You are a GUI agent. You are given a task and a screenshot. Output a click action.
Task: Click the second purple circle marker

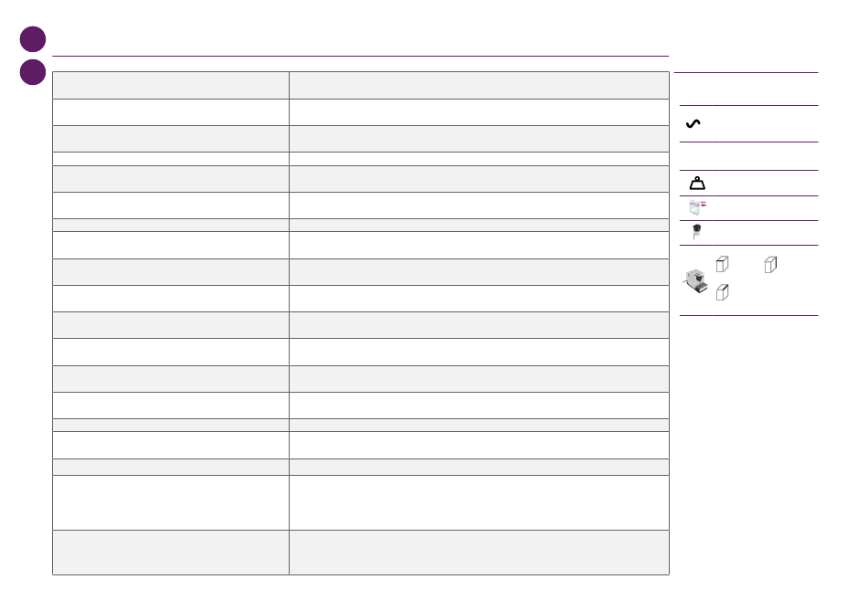coord(33,72)
